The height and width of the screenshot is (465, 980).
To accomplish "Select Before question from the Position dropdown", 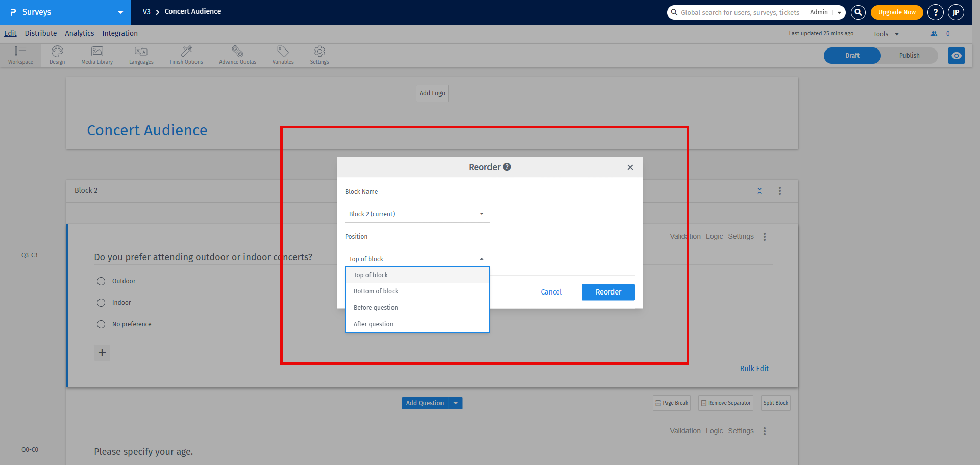I will 376,307.
